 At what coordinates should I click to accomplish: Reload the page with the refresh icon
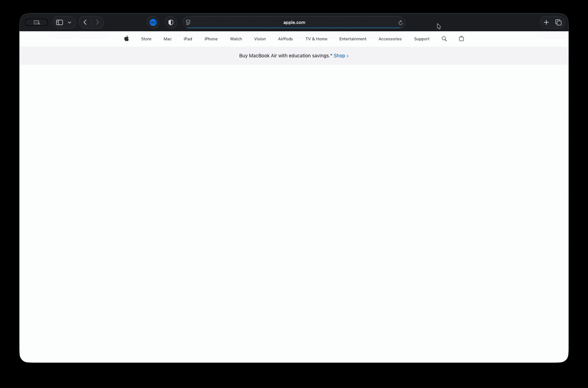[400, 23]
